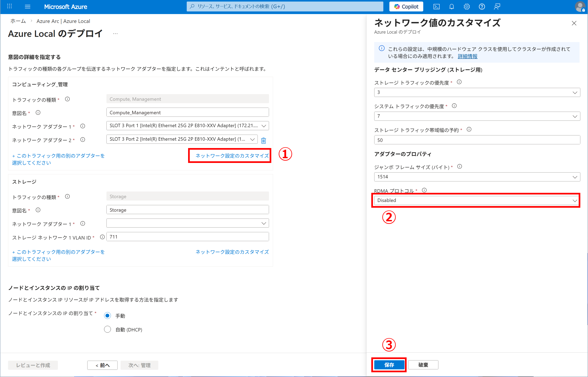The width and height of the screenshot is (588, 377).
Task: Click info icon beside RDMA プロトコル
Action: pos(424,190)
